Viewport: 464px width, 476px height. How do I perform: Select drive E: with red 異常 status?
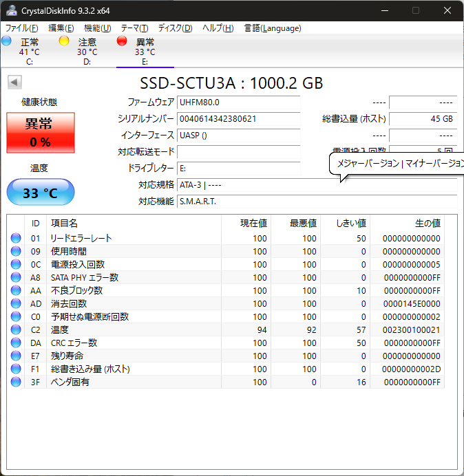[x=145, y=51]
